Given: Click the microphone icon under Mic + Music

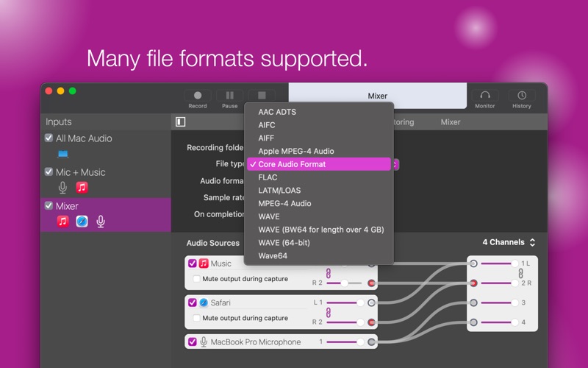Looking at the screenshot, I should click(x=62, y=187).
